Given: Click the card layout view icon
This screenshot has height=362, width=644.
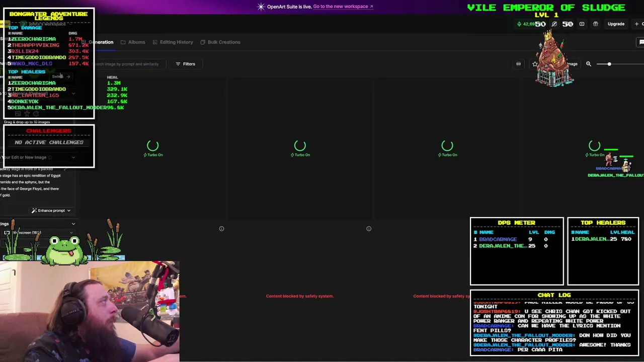Looking at the screenshot, I should tap(518, 64).
